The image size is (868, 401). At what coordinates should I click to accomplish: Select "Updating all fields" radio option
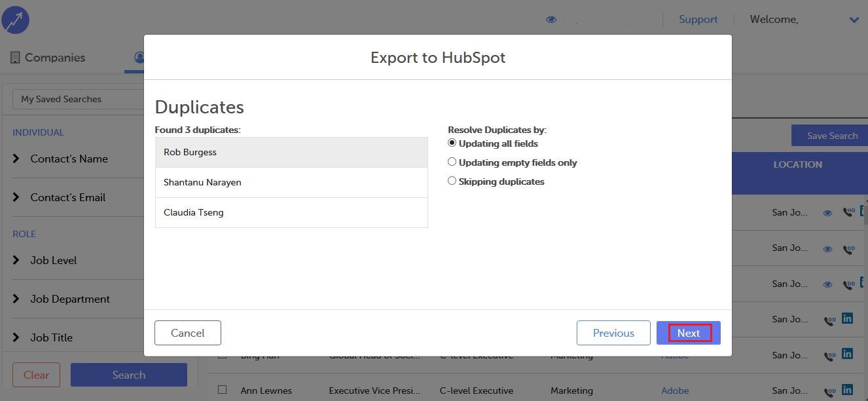[452, 143]
